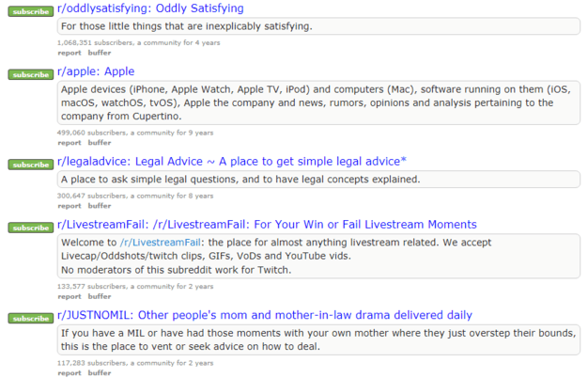Open r/oddlysatisfying: Oddly Satisfying link

(150, 8)
